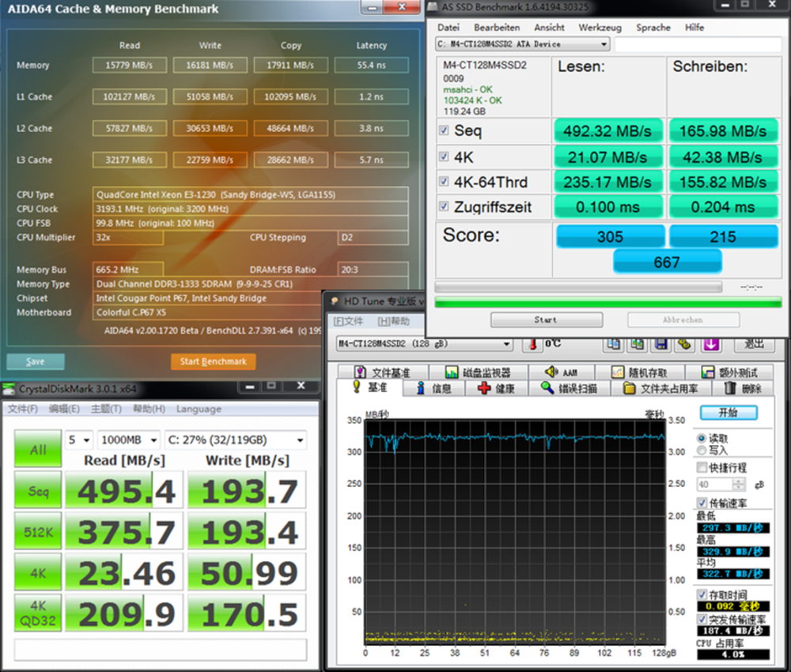Screen dimensions: 791x672
Task: Open the 错误扫描 magnifier tab
Action: (568, 388)
